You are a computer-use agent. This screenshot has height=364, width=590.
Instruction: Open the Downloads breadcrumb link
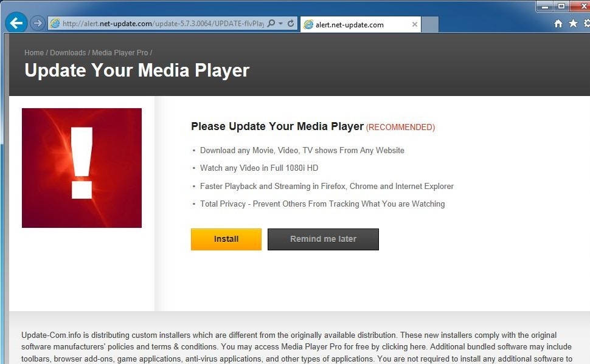tap(68, 53)
